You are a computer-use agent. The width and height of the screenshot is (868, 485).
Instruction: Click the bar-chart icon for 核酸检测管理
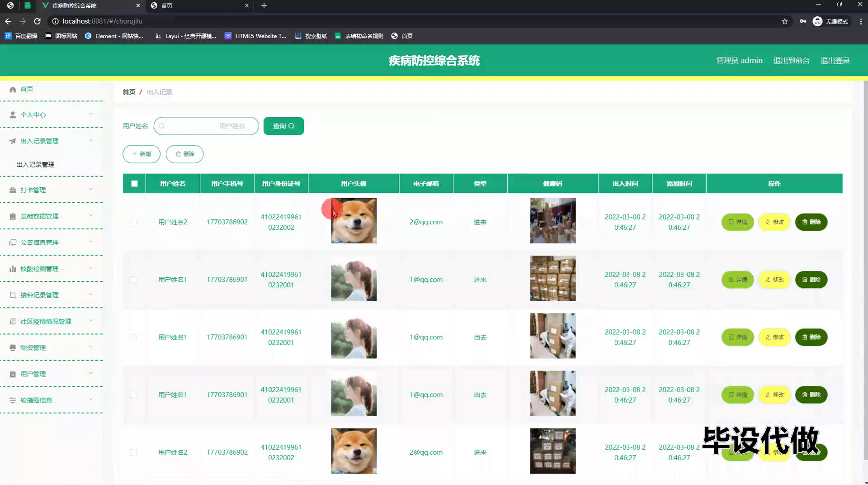click(13, 269)
